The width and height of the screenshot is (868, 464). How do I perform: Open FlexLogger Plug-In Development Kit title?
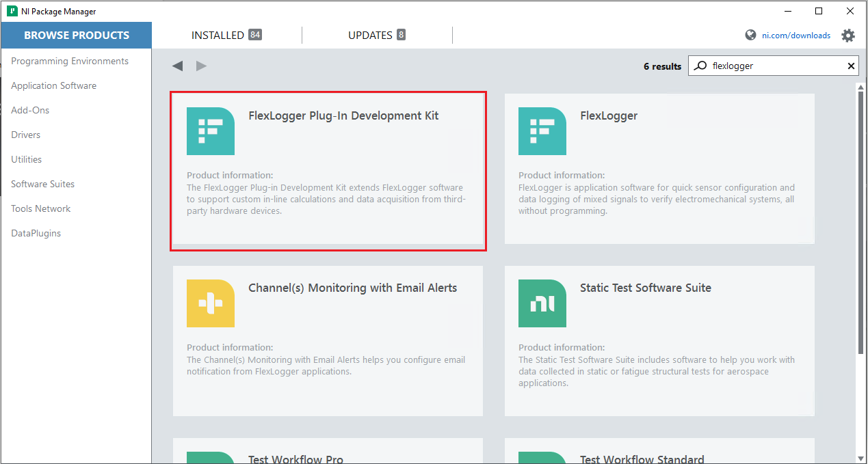(343, 116)
